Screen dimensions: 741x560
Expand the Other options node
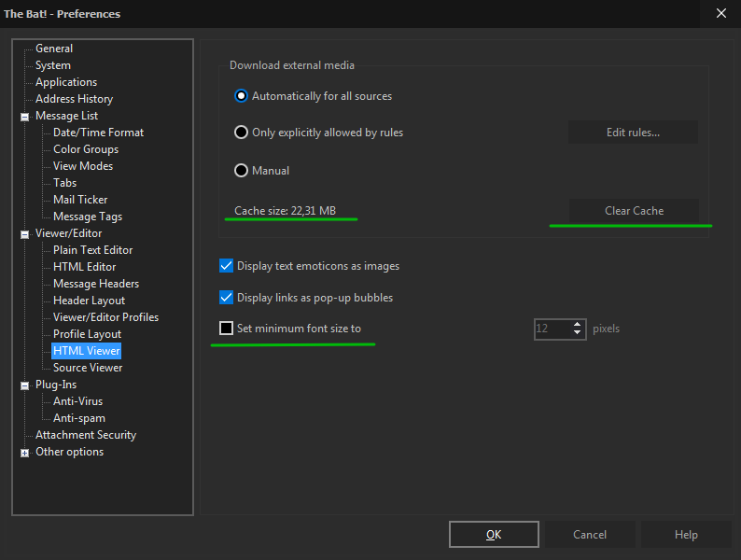tap(24, 453)
